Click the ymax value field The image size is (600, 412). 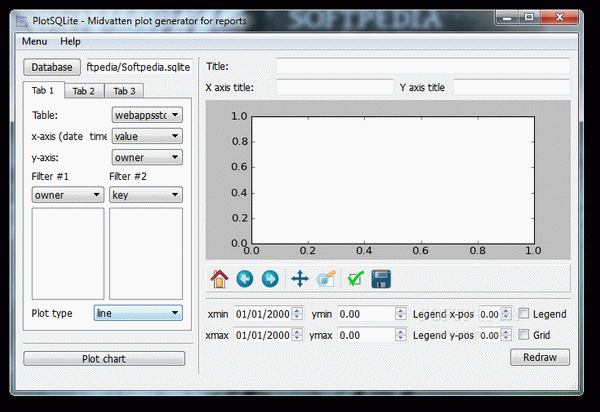coord(366,335)
